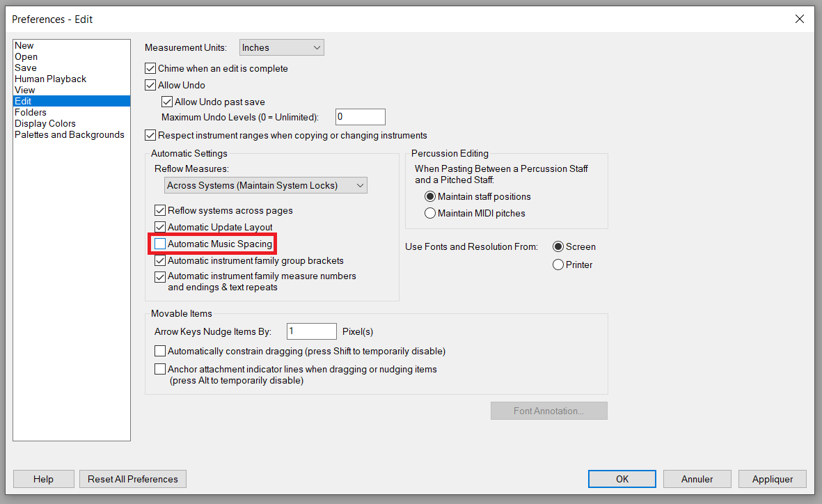
Task: Choose Printer for fonts and resolution
Action: (558, 265)
